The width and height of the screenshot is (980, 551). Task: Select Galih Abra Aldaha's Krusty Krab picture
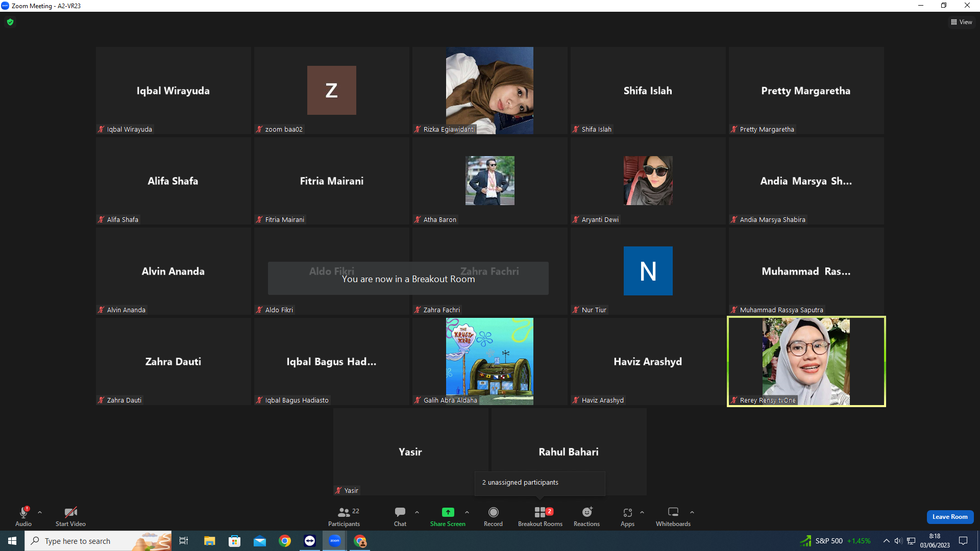(489, 361)
